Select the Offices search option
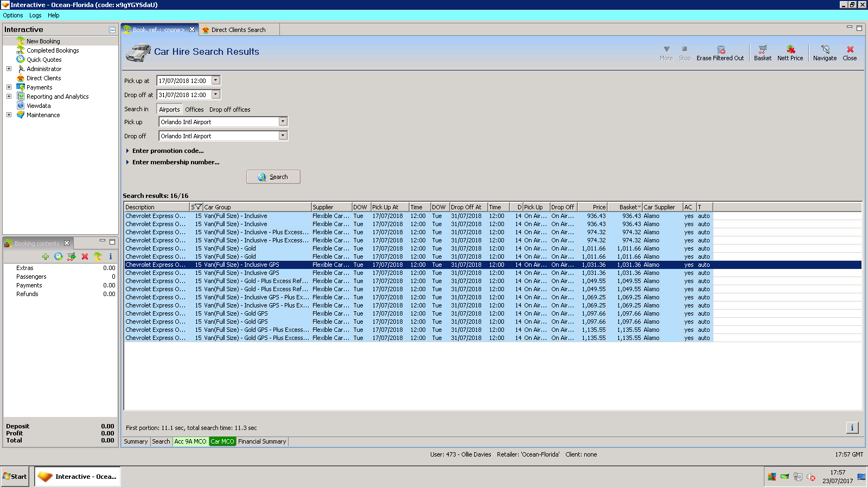The height and width of the screenshot is (488, 868). [194, 110]
